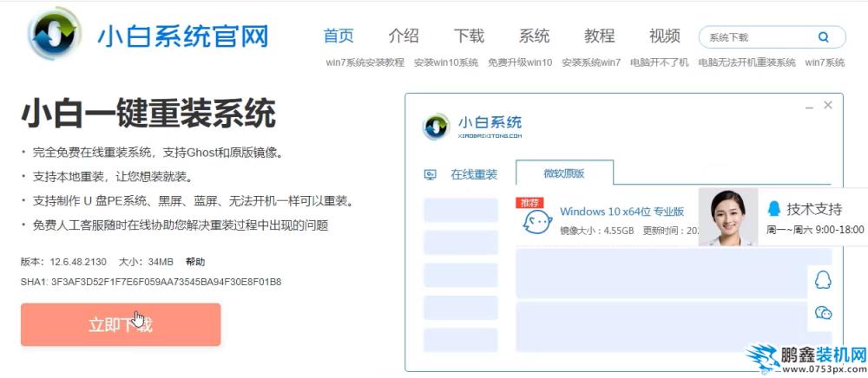Open the 安装win10系统 link
The image size is (868, 378).
click(446, 62)
